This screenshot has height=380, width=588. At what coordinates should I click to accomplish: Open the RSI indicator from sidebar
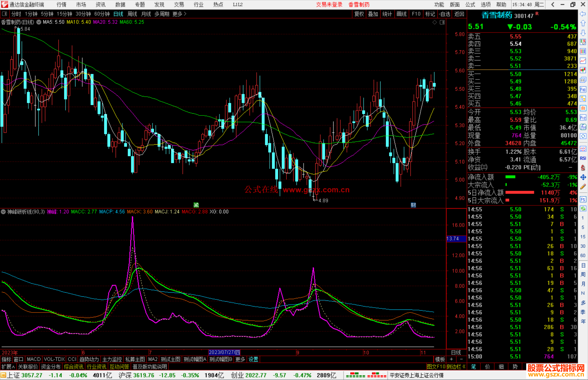(x=583, y=158)
